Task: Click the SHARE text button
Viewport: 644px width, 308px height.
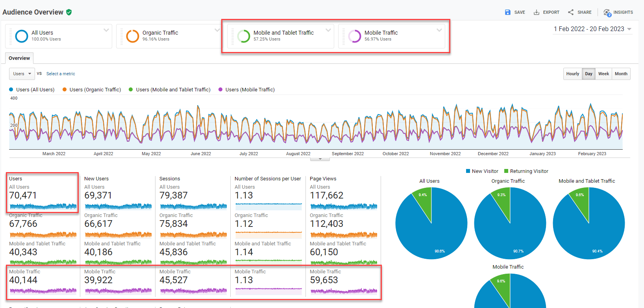Action: pyautogui.click(x=584, y=12)
